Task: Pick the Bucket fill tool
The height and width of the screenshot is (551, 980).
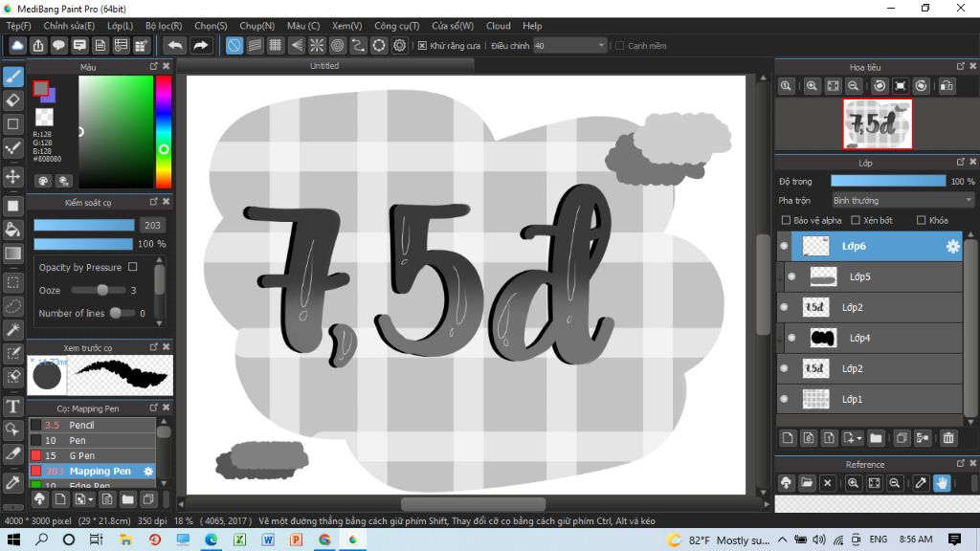Action: (13, 230)
